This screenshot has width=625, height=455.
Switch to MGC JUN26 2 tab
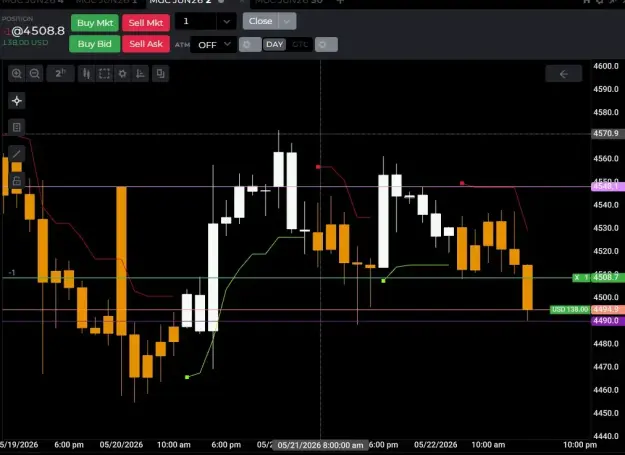[180, 2]
